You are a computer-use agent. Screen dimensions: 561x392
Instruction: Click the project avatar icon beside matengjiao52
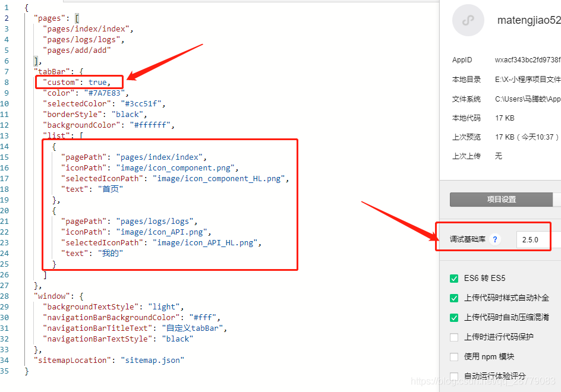pyautogui.click(x=468, y=20)
